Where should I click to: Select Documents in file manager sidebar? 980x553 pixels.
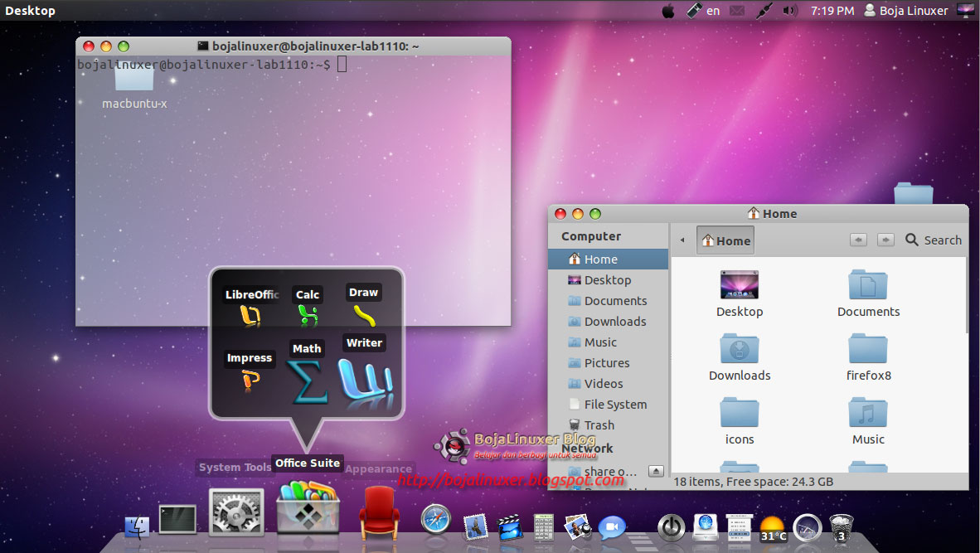(x=608, y=301)
